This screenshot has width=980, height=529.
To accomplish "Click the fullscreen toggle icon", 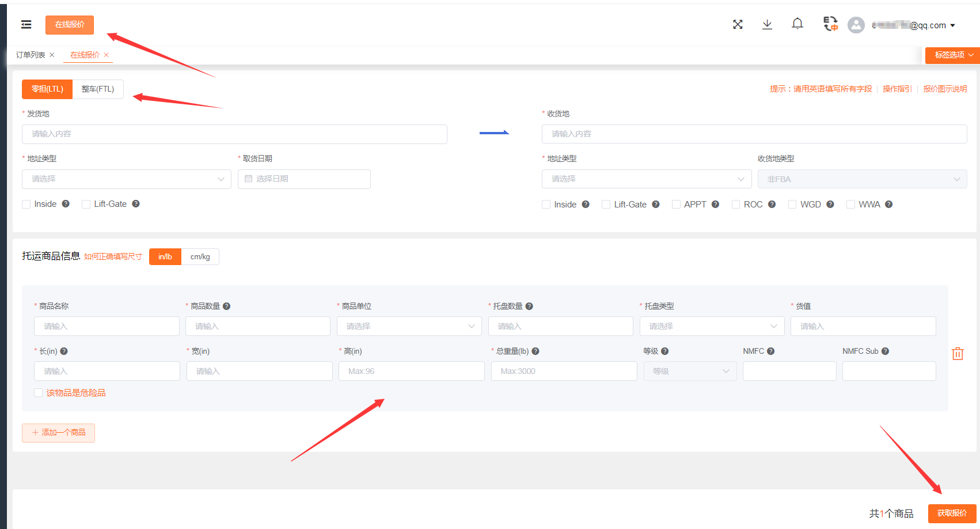I will [x=738, y=24].
